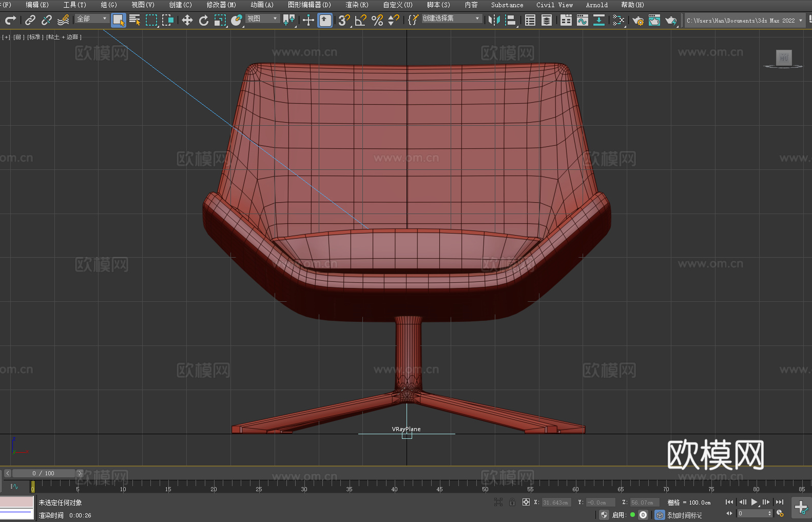Click the Z coordinate input field
This screenshot has width=812, height=522.
pyautogui.click(x=644, y=502)
